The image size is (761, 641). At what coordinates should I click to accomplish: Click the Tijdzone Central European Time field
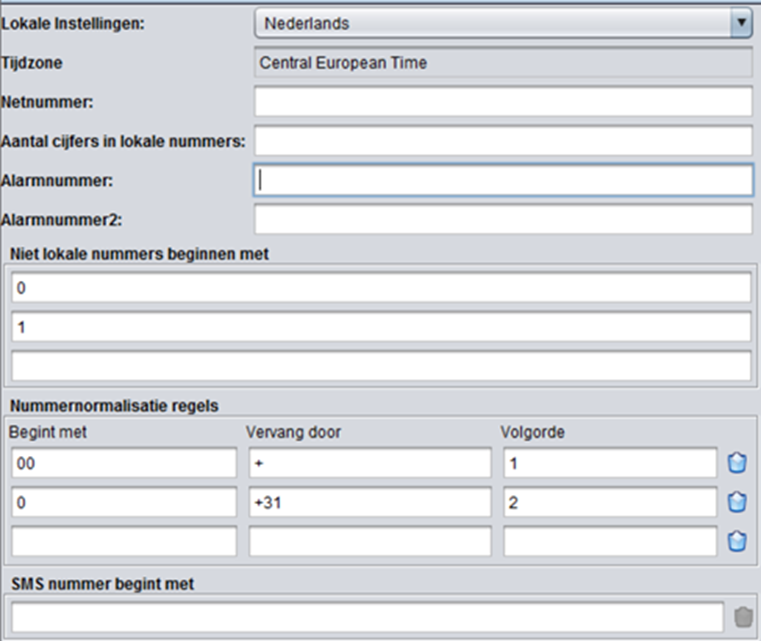[503, 63]
